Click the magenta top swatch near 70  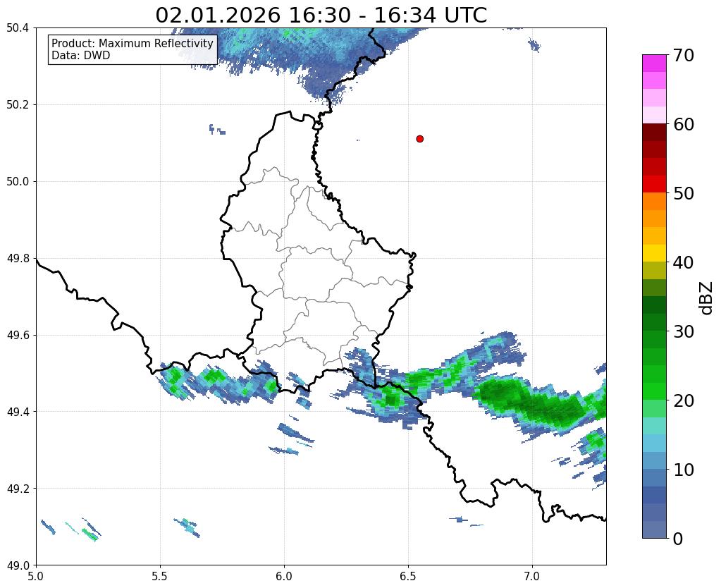(x=654, y=63)
